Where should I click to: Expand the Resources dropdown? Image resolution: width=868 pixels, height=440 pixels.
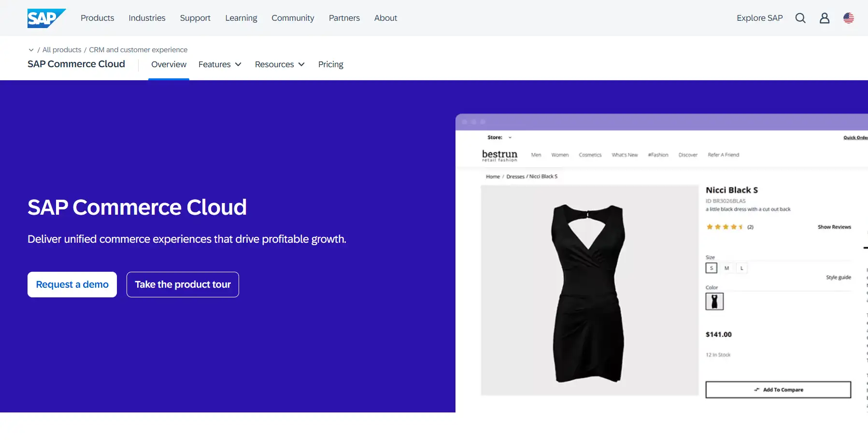[280, 64]
